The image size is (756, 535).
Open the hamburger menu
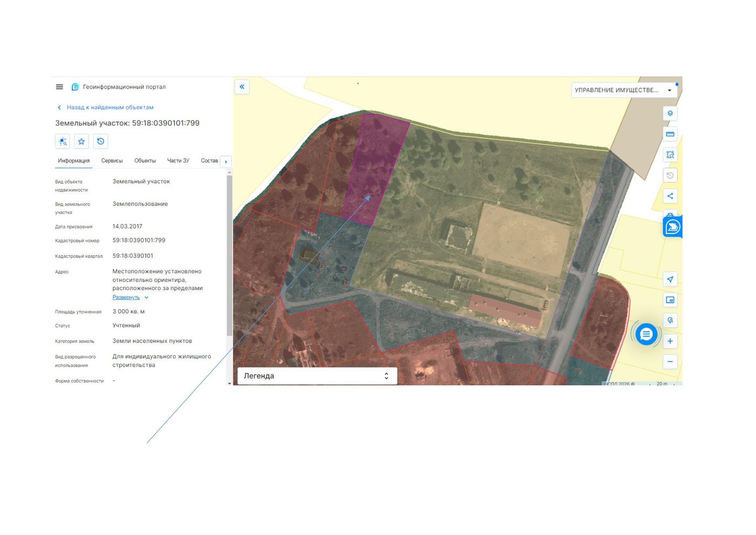[59, 87]
